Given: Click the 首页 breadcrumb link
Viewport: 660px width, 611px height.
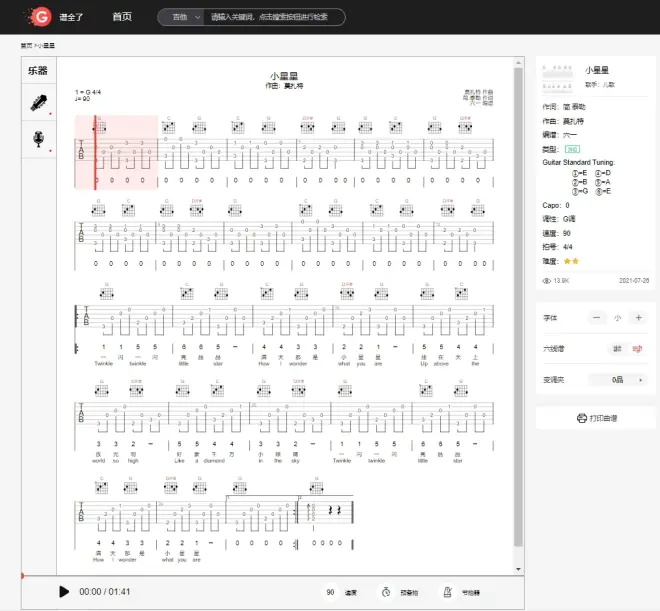Looking at the screenshot, I should 25,46.
